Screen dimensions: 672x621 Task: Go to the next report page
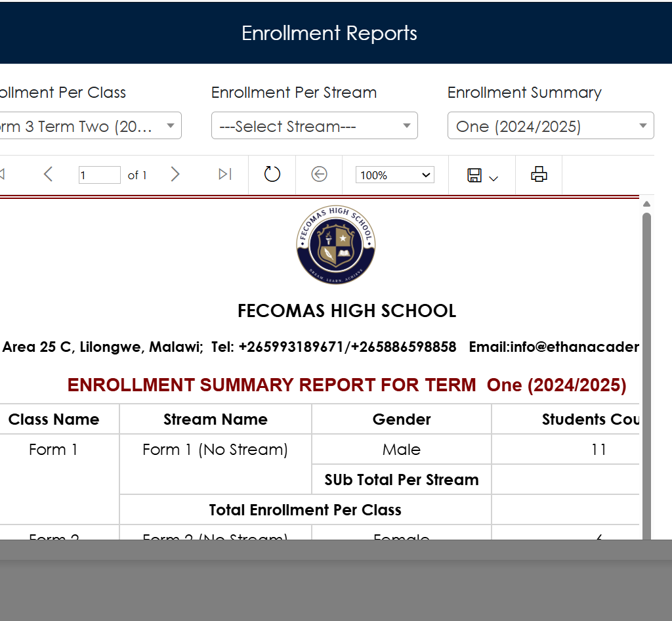(175, 174)
